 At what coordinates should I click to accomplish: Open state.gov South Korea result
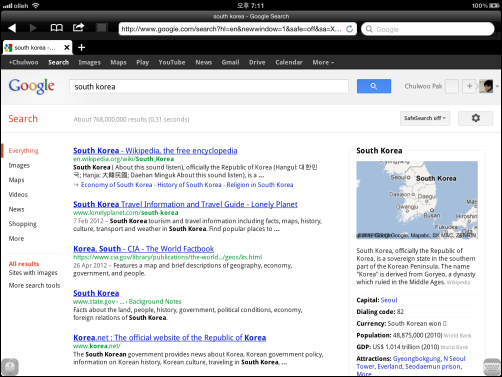pyautogui.click(x=96, y=293)
